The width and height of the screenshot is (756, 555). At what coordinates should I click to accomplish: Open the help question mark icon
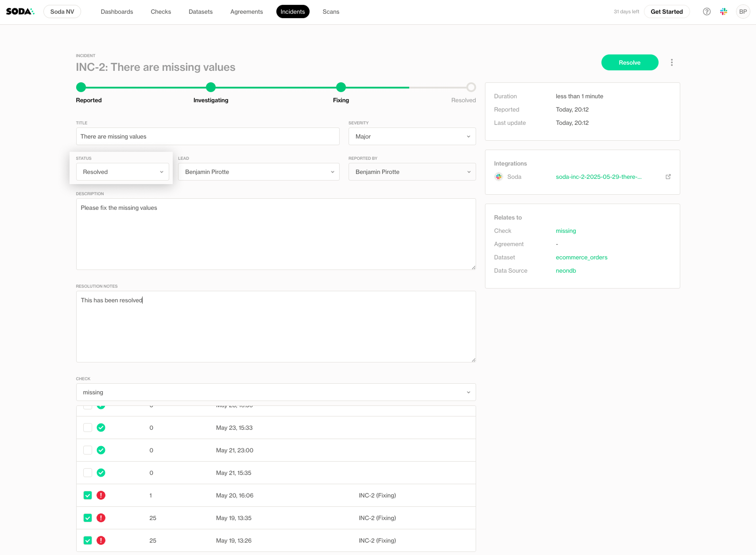click(706, 12)
